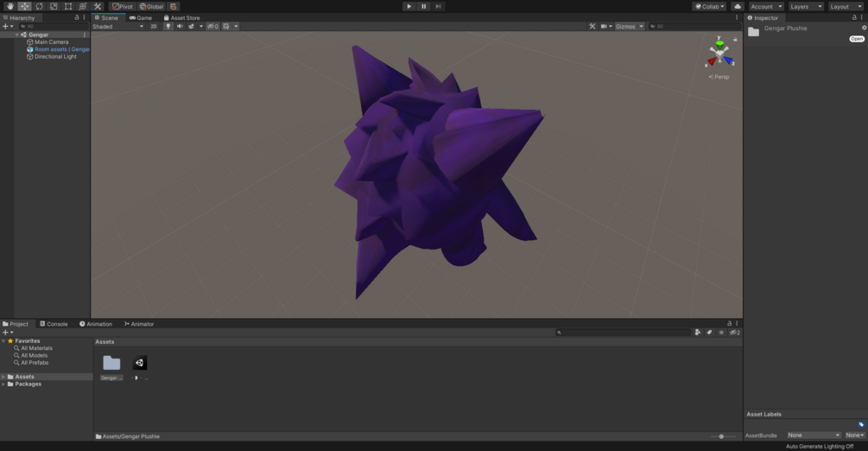
Task: Click the Open button in Inspector
Action: [857, 39]
